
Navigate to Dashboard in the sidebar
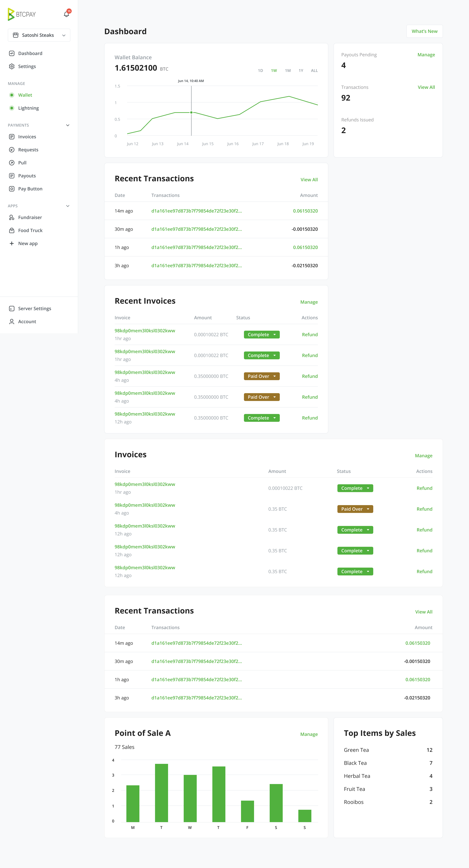[30, 53]
